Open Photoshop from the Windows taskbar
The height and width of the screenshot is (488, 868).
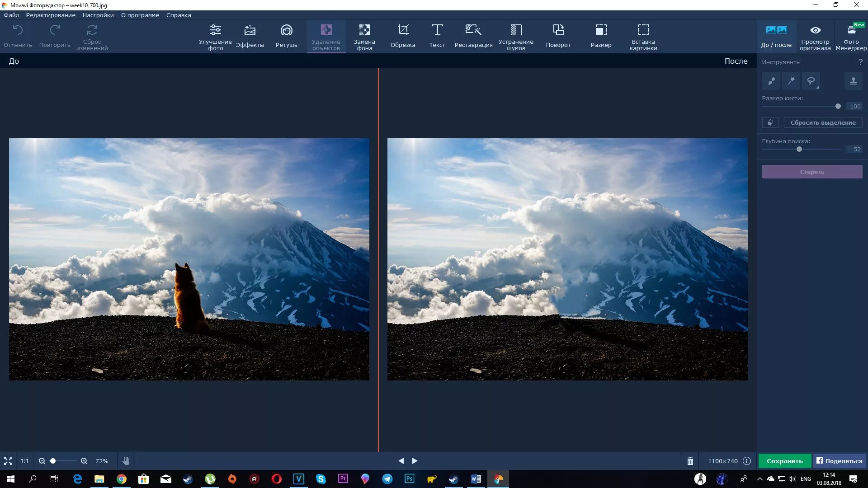point(410,479)
